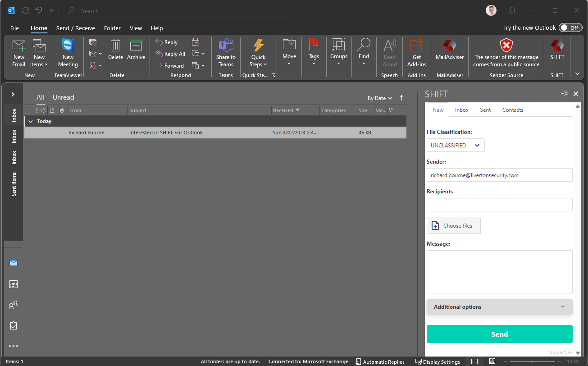Click the green Send button
The height and width of the screenshot is (366, 588).
click(499, 334)
